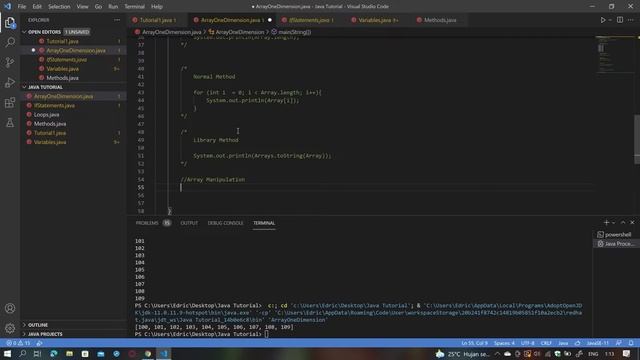Click the Explorer more actions ellipsis

point(117,20)
